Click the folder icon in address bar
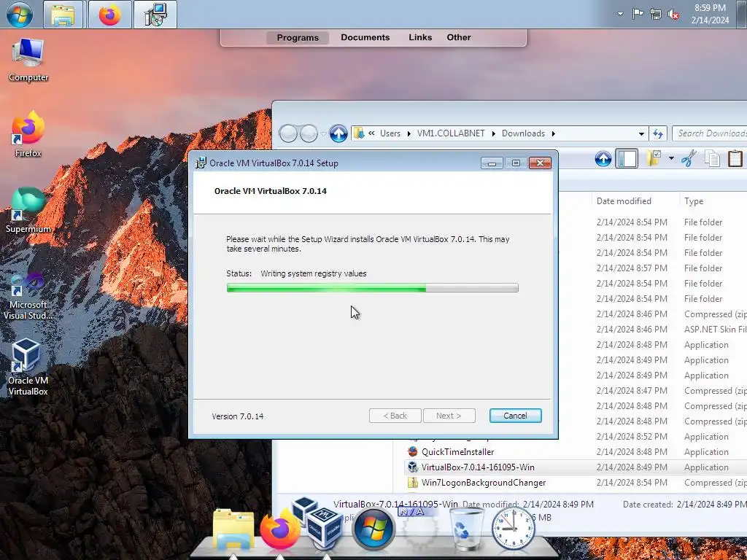This screenshot has width=747, height=560. click(x=359, y=133)
